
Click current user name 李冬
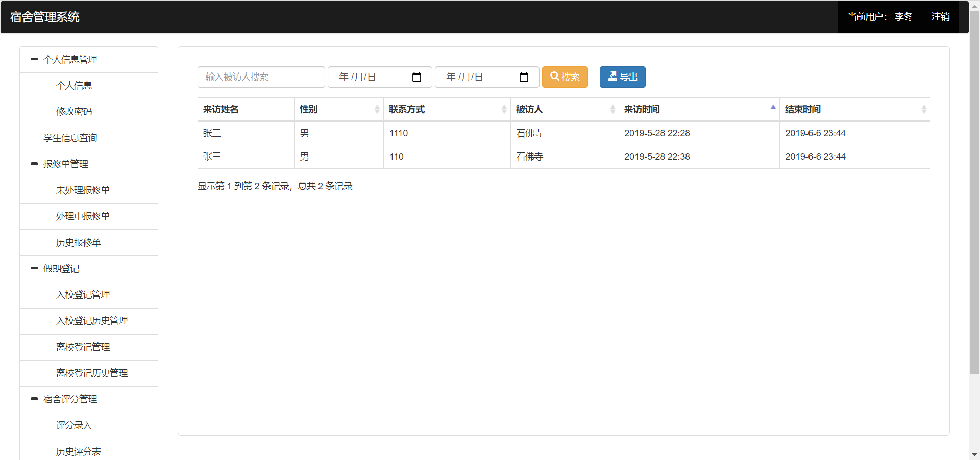pyautogui.click(x=903, y=17)
